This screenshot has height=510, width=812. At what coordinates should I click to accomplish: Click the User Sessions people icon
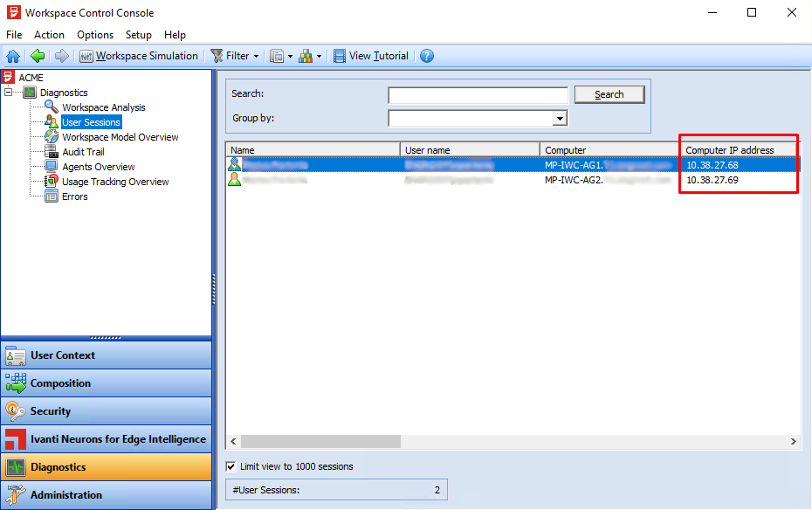click(x=52, y=121)
